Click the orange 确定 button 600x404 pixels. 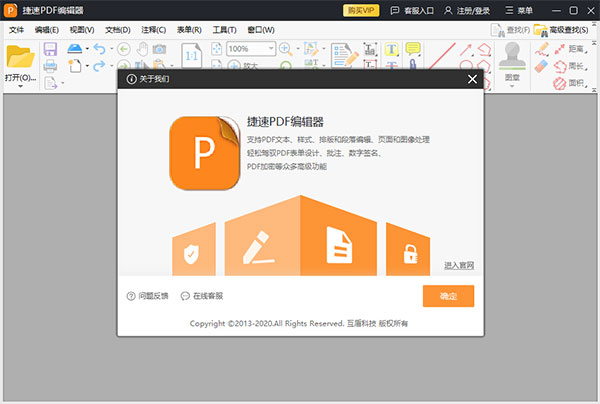[x=448, y=296]
